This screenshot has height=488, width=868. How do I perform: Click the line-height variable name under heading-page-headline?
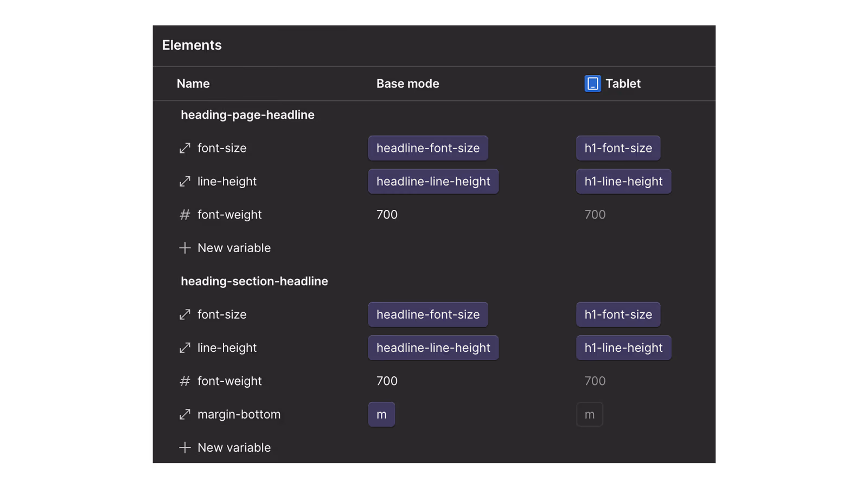pyautogui.click(x=227, y=181)
